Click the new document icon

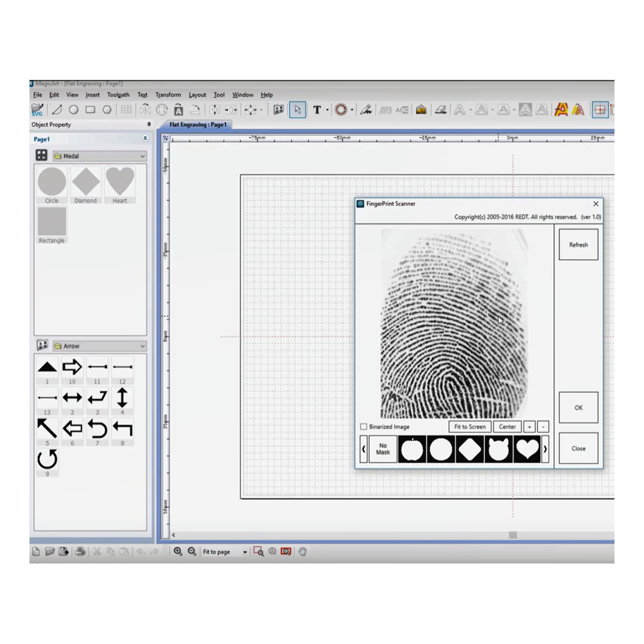click(x=35, y=551)
